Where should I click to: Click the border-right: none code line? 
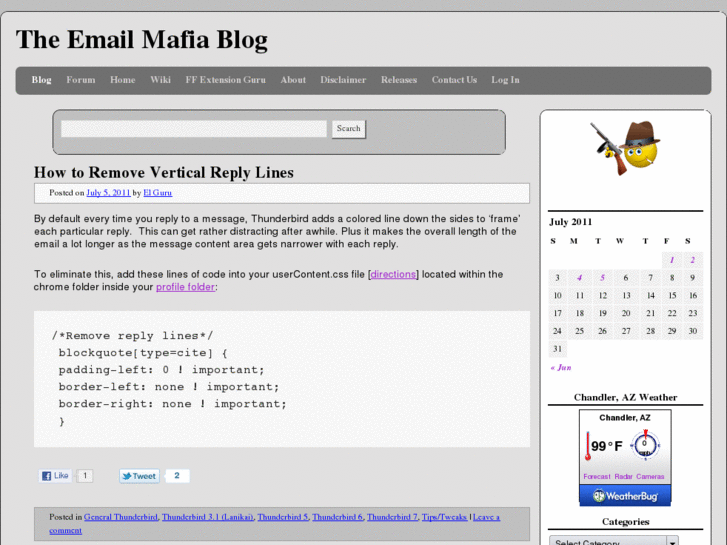[172, 404]
